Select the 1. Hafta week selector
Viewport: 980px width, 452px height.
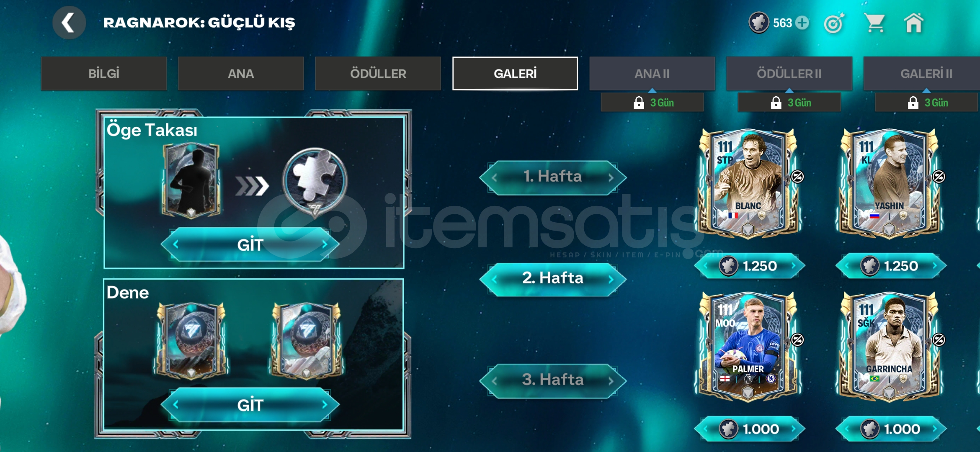553,177
